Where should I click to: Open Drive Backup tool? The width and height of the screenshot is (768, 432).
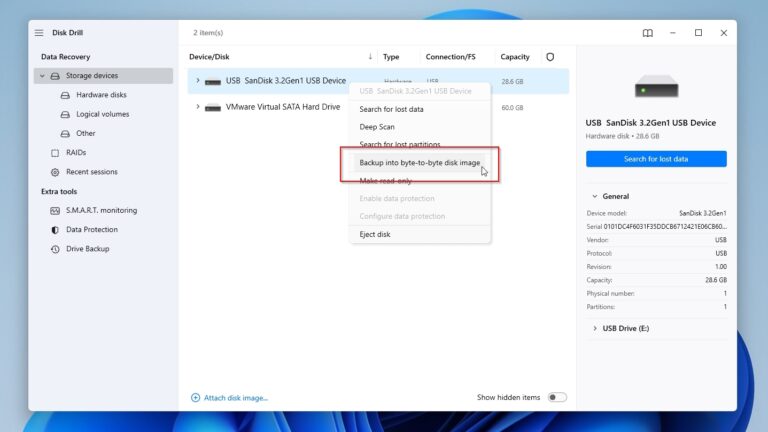point(88,249)
